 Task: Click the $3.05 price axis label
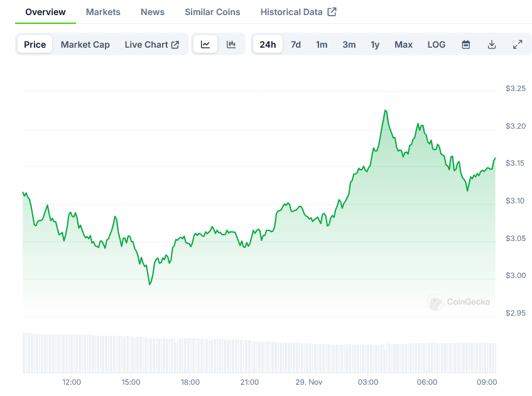click(x=516, y=238)
